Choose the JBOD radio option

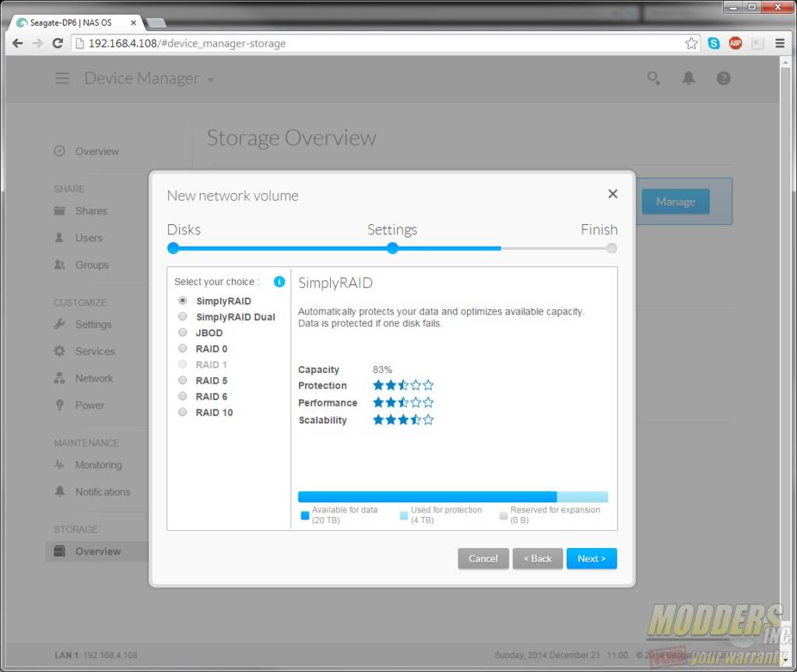(x=182, y=332)
